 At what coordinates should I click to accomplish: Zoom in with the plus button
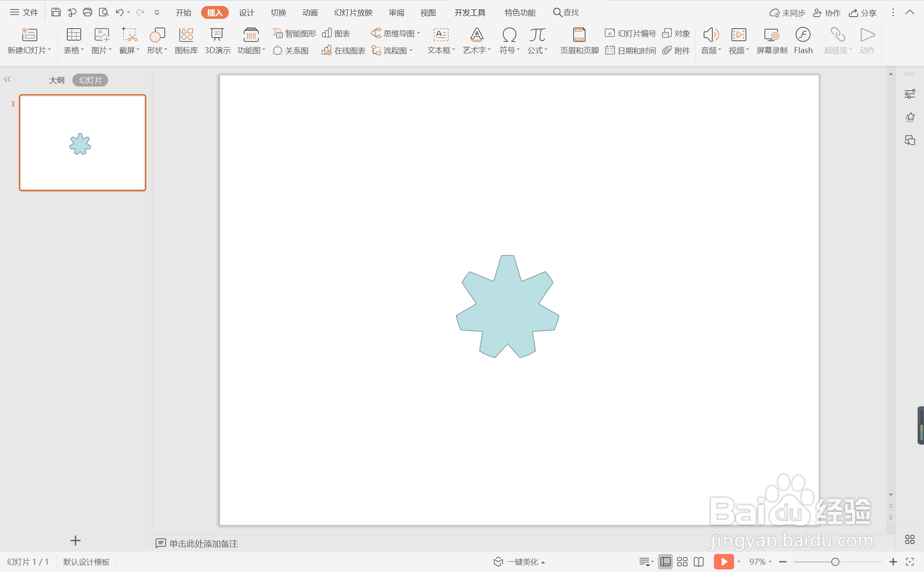[x=893, y=562]
